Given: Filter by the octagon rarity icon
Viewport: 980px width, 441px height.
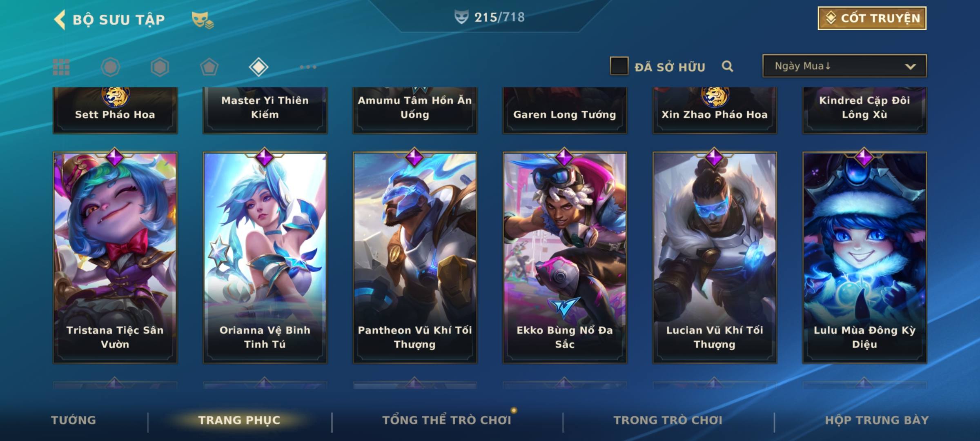Looking at the screenshot, I should 111,67.
